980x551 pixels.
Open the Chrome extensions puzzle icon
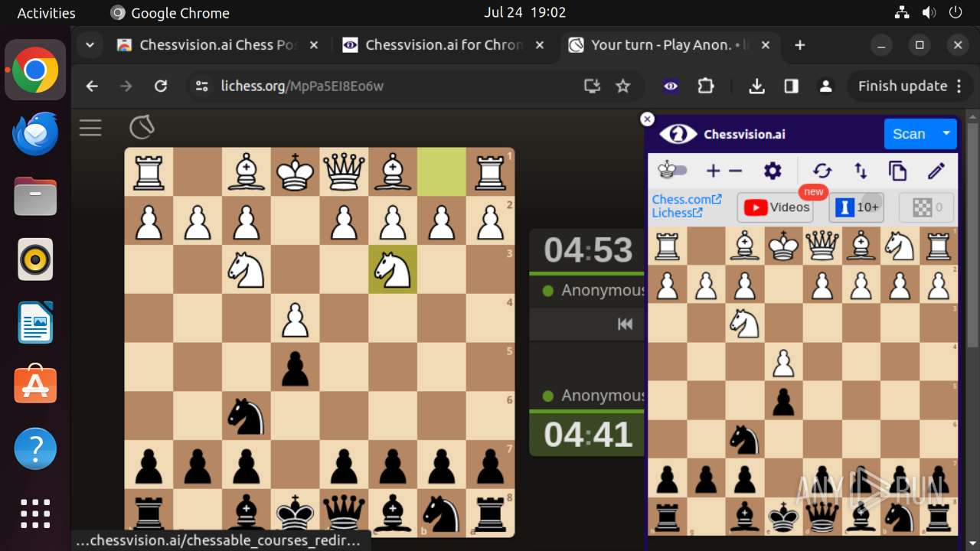(x=706, y=86)
